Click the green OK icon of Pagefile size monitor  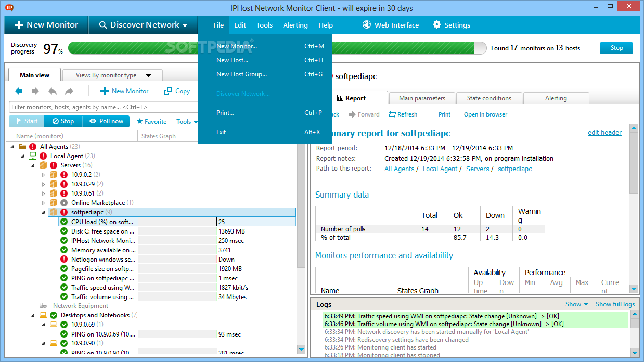click(64, 269)
